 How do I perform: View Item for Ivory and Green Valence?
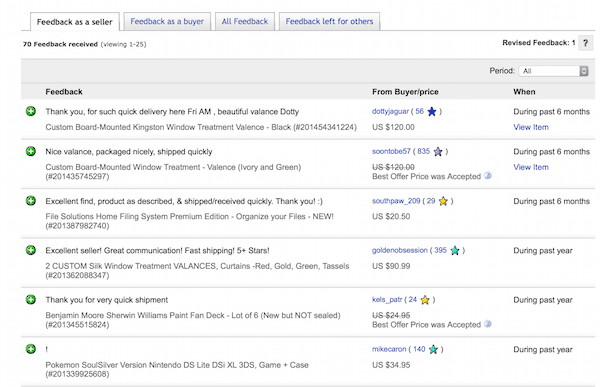[x=531, y=167]
